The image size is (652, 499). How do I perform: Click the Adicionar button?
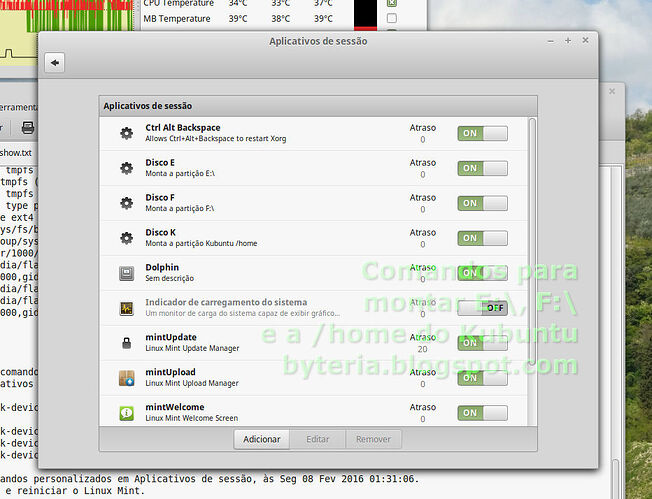coord(262,439)
